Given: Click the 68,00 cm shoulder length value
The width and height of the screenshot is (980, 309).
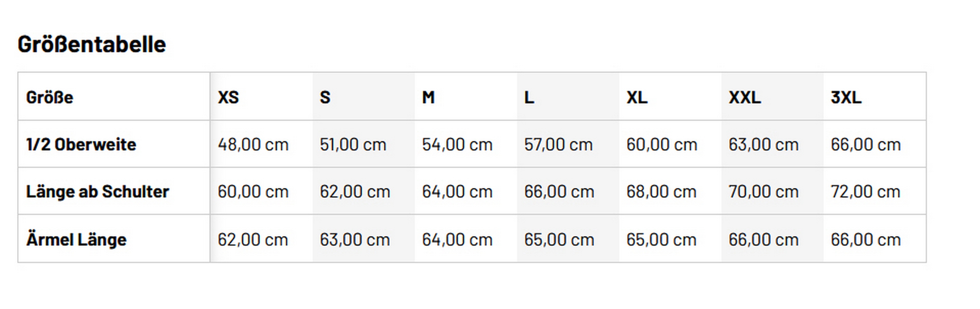Looking at the screenshot, I should tap(661, 192).
